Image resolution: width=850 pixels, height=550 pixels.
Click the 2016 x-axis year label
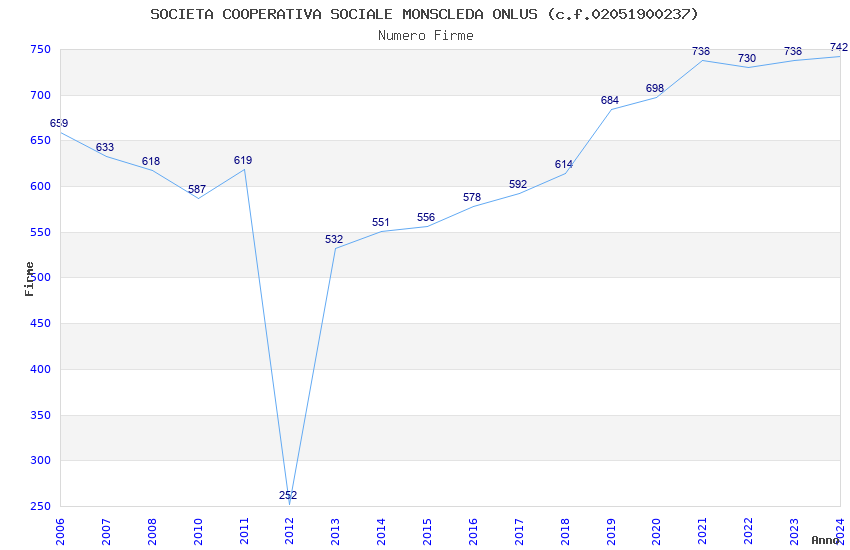[473, 532]
